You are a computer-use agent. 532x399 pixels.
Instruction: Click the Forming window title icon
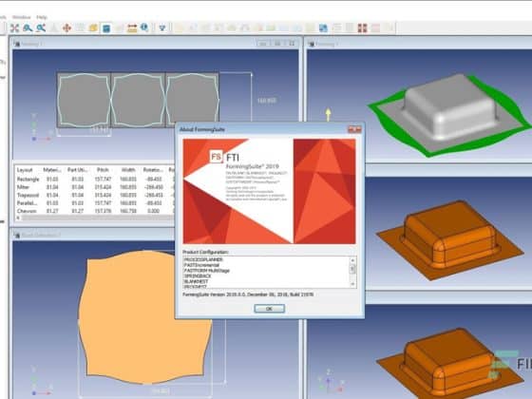312,44
